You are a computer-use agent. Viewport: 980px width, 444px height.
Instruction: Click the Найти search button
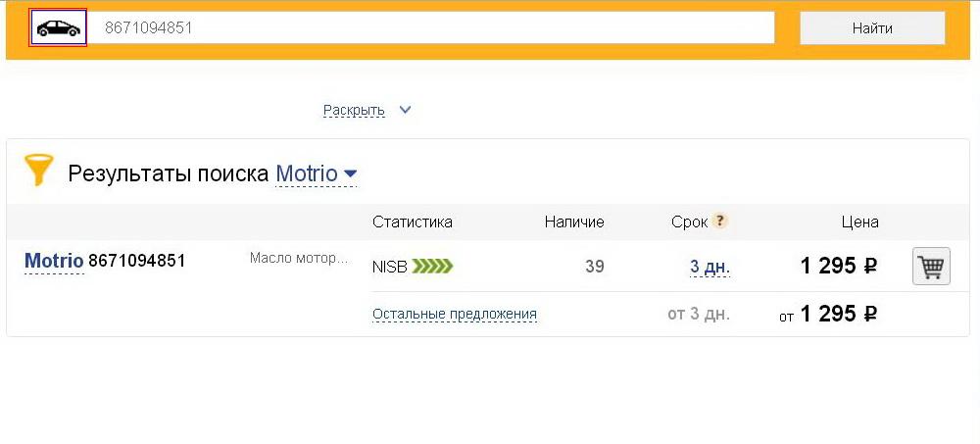[872, 28]
